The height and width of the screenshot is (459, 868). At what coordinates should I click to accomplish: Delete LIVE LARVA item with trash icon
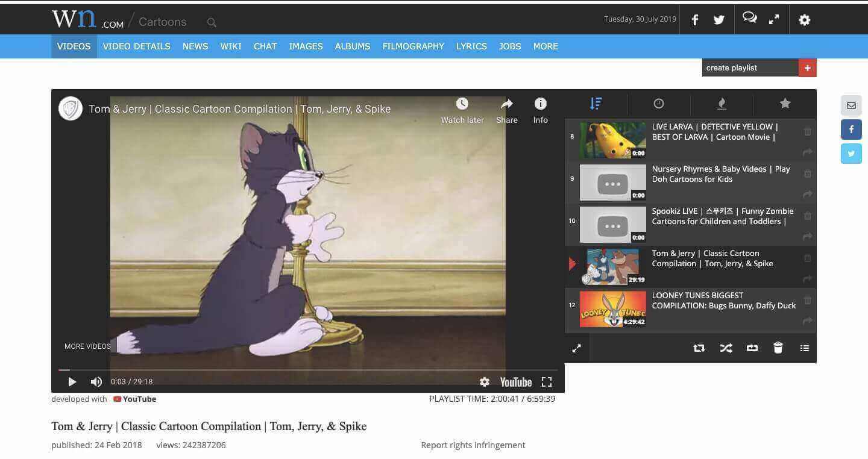(x=808, y=131)
